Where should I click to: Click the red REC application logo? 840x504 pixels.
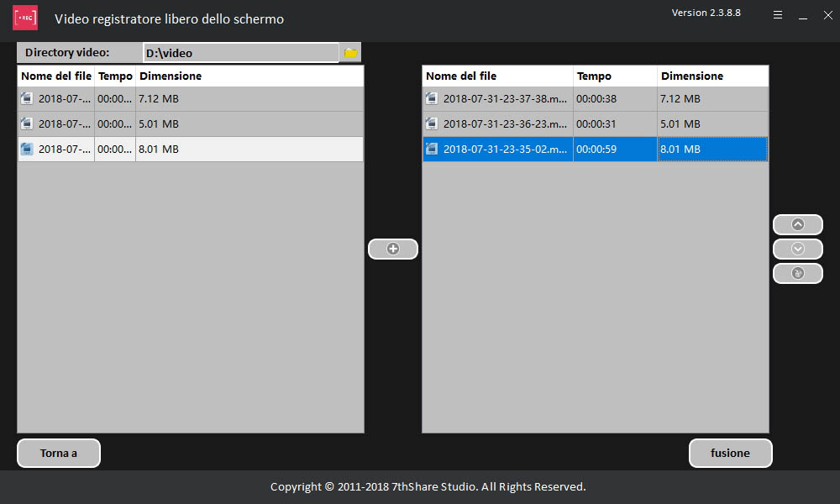click(25, 18)
